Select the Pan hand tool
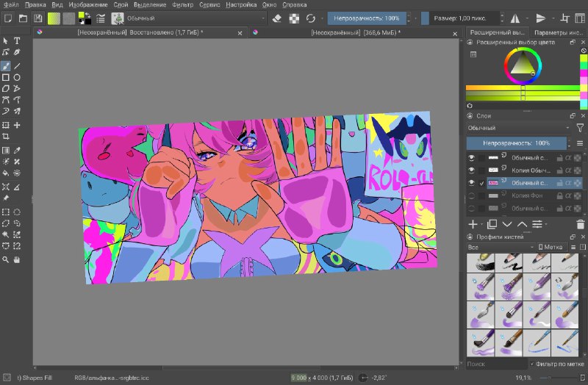The width and height of the screenshot is (588, 385). (17, 259)
